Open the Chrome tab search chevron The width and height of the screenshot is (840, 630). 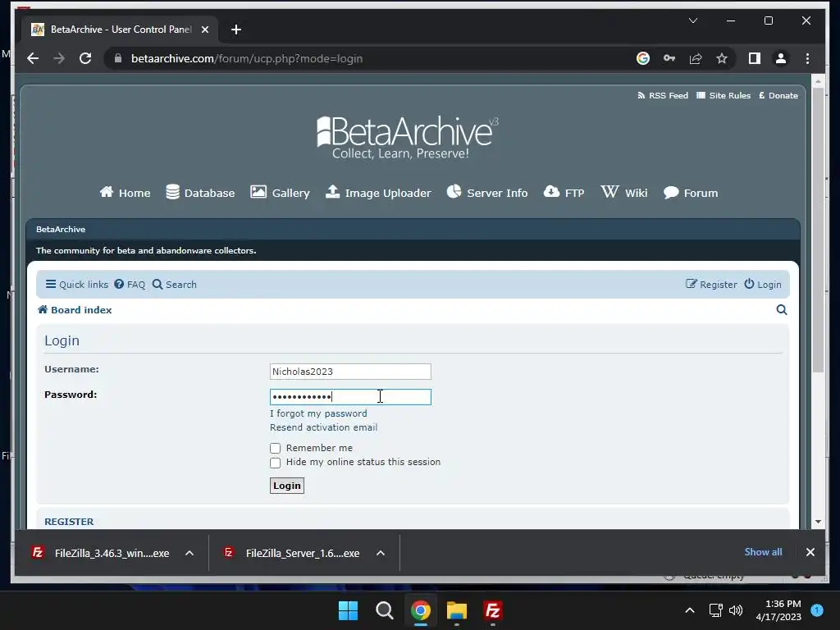(x=692, y=21)
